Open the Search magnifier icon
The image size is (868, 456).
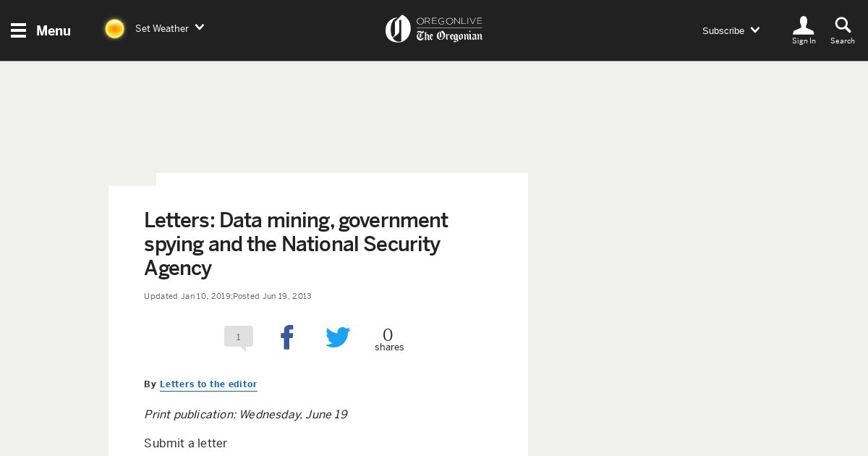(843, 25)
